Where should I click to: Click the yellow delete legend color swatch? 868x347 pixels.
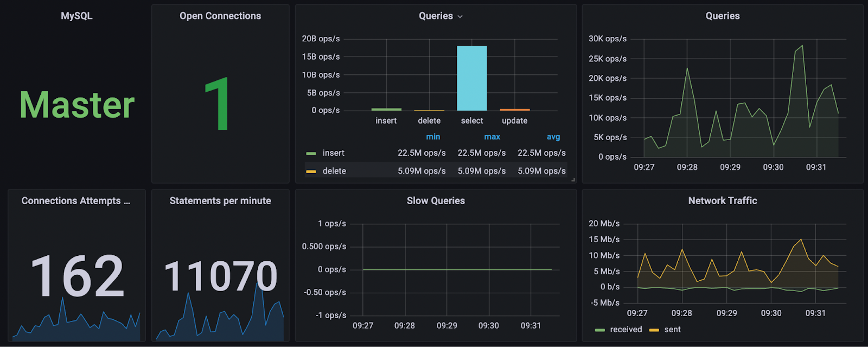click(x=311, y=172)
